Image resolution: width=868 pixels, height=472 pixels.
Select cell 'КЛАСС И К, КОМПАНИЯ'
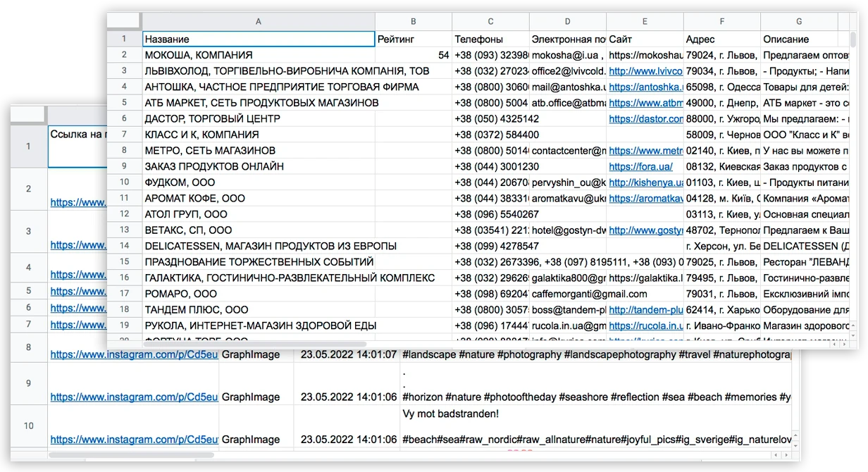pos(258,135)
